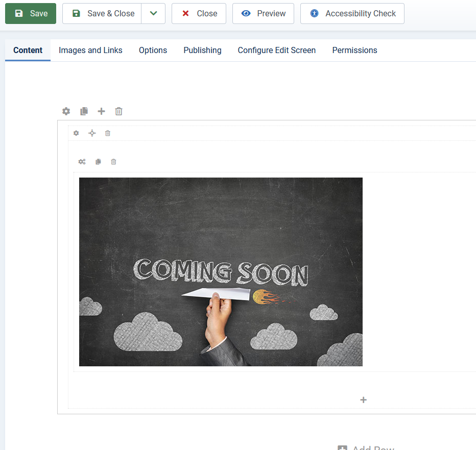This screenshot has width=476, height=450.
Task: Switch to the Permissions tab
Action: coord(354,50)
